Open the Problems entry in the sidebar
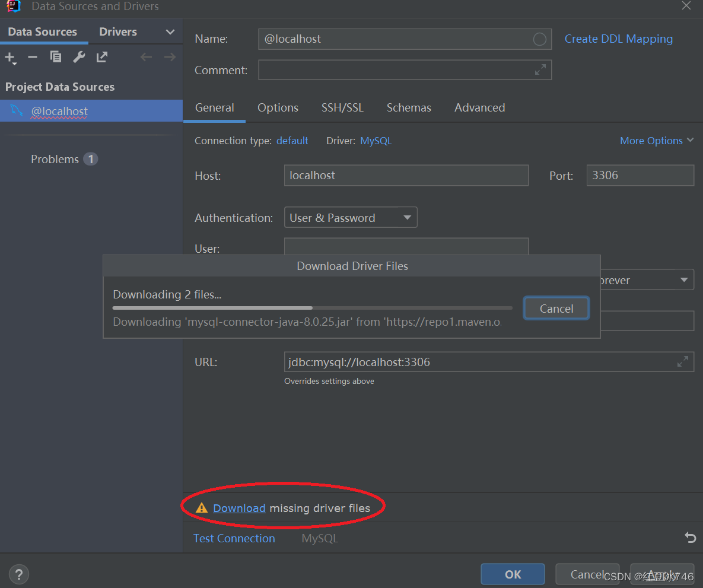703x588 pixels. click(x=55, y=159)
